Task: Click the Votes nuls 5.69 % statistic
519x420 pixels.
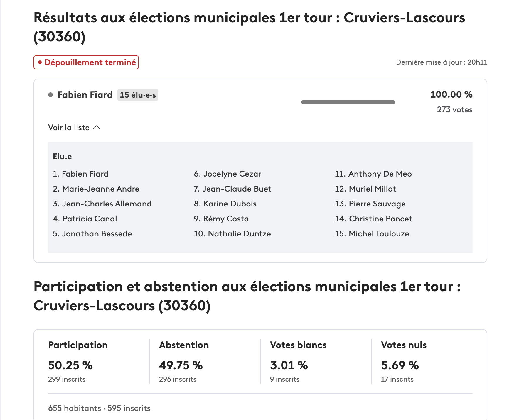Action: 400,365
